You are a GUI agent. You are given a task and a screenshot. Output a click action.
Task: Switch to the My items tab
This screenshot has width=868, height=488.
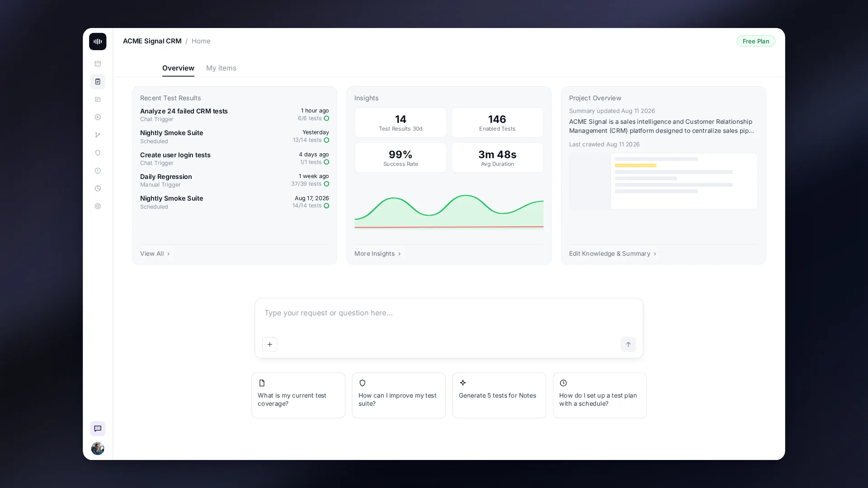point(221,68)
